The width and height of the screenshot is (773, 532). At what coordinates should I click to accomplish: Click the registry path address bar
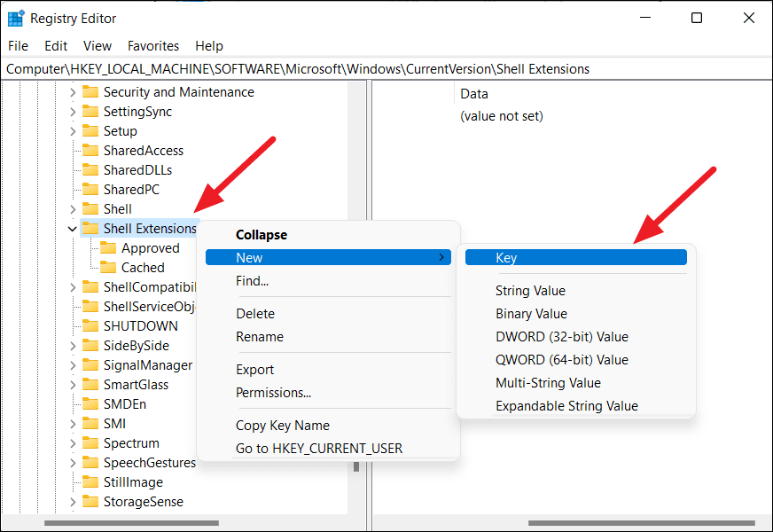386,69
